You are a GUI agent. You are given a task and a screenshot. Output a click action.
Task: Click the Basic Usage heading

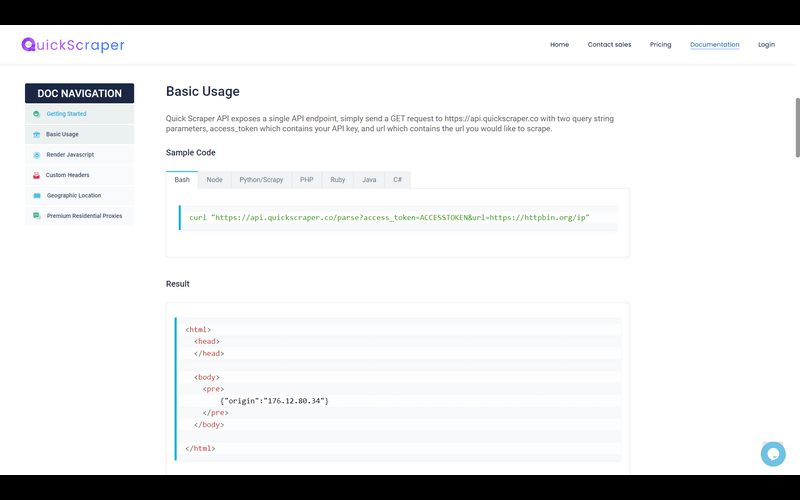point(203,91)
